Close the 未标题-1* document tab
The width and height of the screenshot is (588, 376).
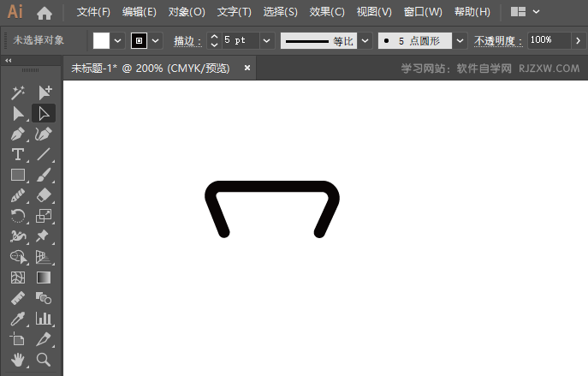[247, 68]
